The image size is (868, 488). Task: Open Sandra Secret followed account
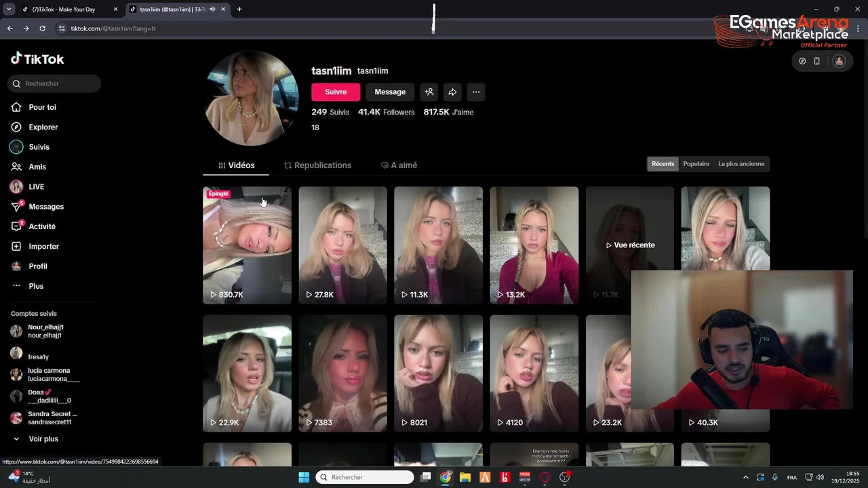(43, 418)
